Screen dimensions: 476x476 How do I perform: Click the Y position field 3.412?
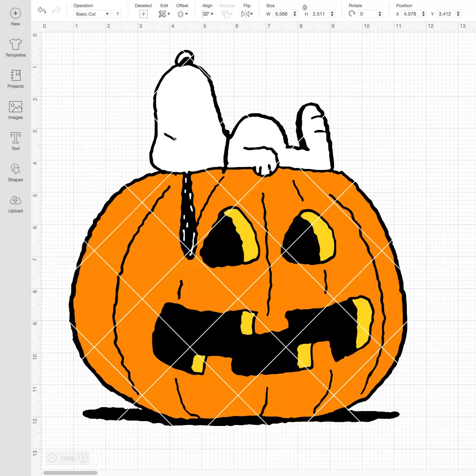[446, 14]
